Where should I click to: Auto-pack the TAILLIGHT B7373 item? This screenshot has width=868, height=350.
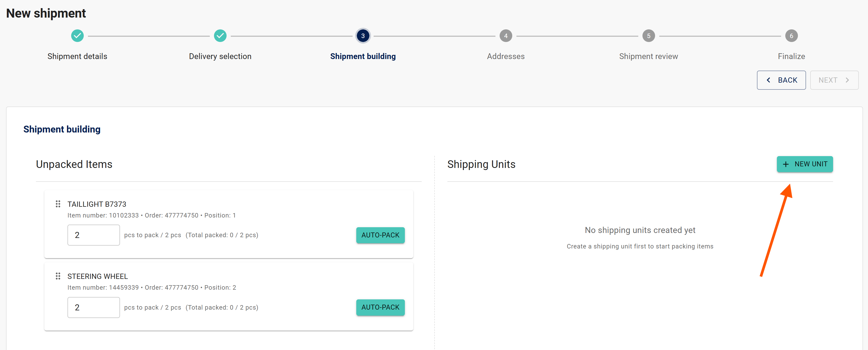(380, 235)
